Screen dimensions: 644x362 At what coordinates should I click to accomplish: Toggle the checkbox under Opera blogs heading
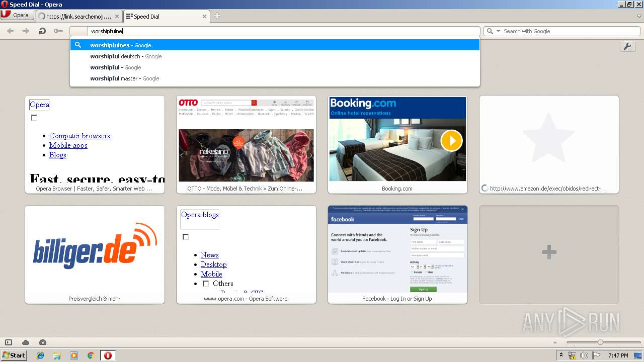186,237
